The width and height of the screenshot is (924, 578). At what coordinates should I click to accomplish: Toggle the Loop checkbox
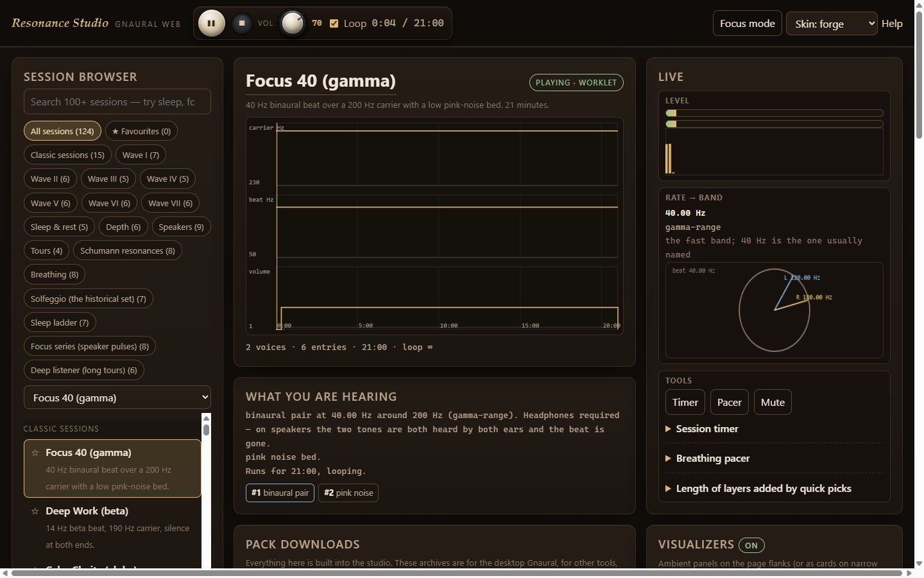[334, 23]
